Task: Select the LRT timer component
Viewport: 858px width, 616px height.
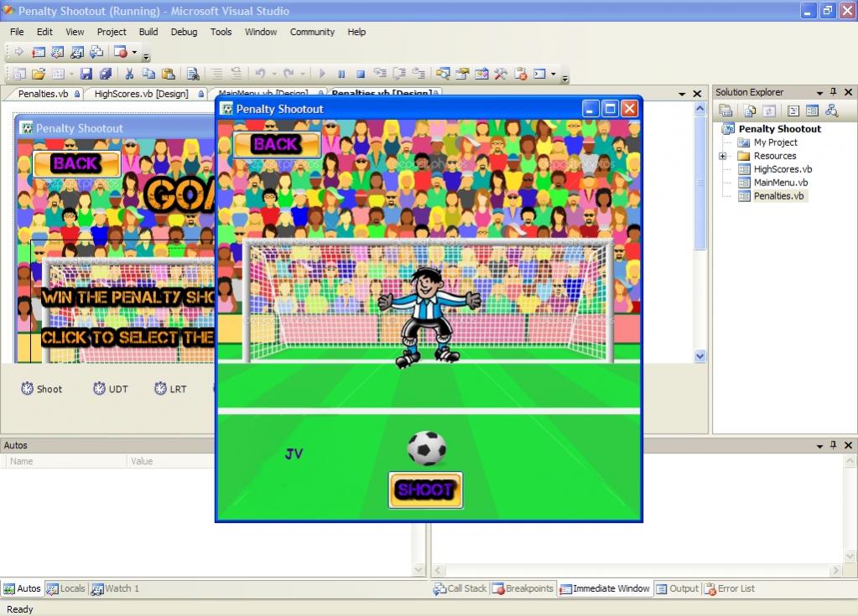Action: click(x=171, y=389)
